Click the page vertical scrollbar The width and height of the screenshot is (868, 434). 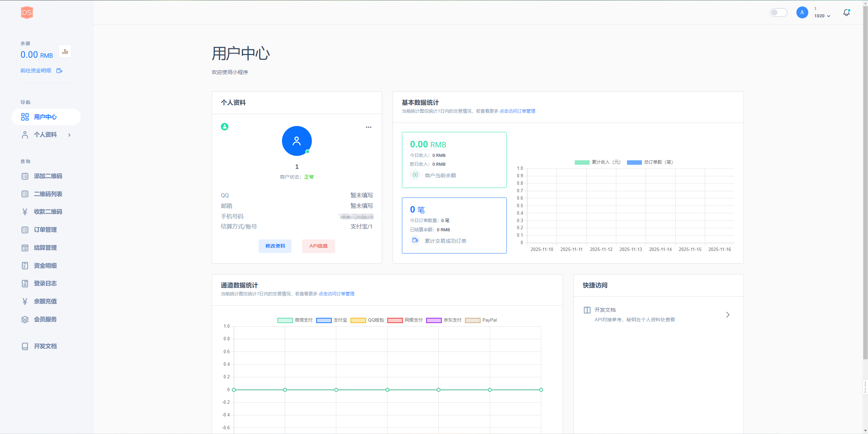point(865,183)
